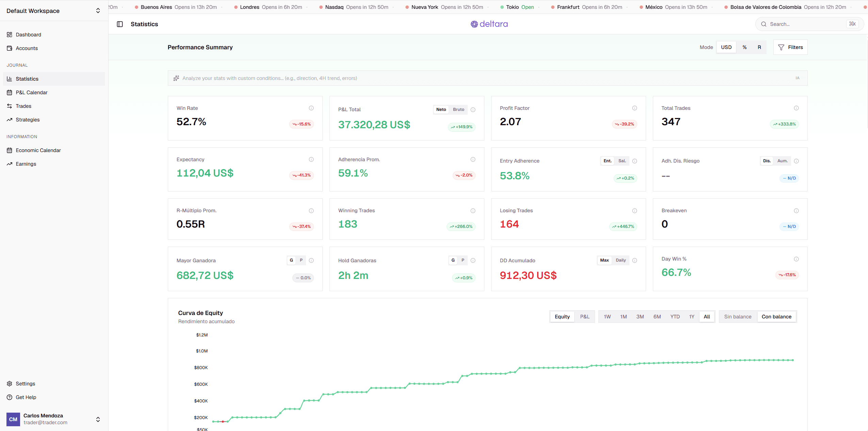Screen dimensions: 868x431
Task: Select the YTD time range
Action: tap(675, 317)
